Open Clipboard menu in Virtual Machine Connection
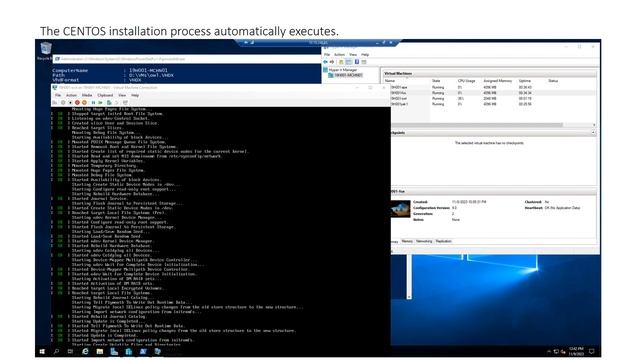This screenshot has height=360, width=640. (105, 95)
